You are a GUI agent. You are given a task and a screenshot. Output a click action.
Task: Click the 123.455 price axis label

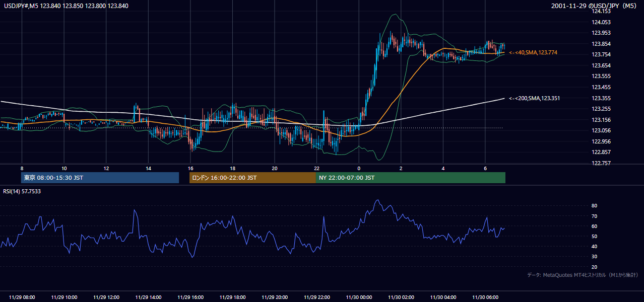click(601, 87)
